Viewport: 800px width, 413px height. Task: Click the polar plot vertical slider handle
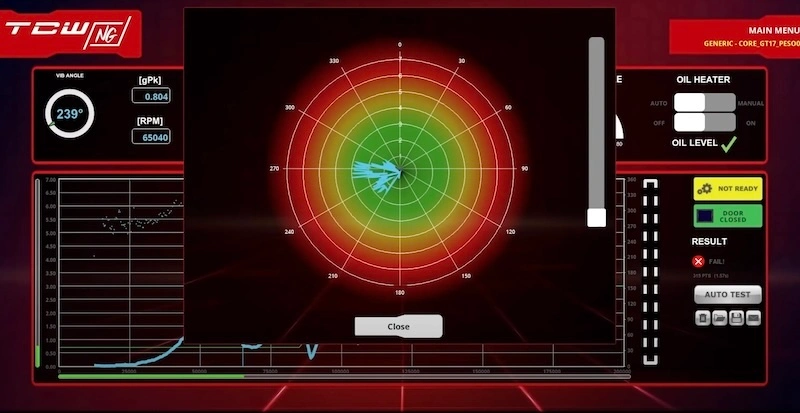596,217
